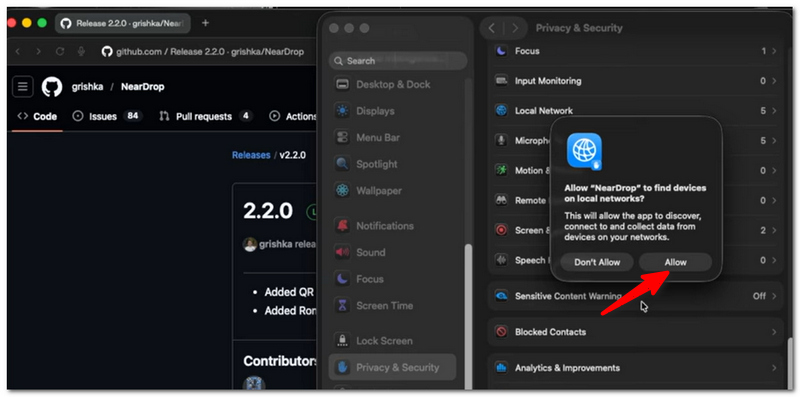800x397 pixels.
Task: Open the Blocked Contacts row
Action: tap(635, 332)
